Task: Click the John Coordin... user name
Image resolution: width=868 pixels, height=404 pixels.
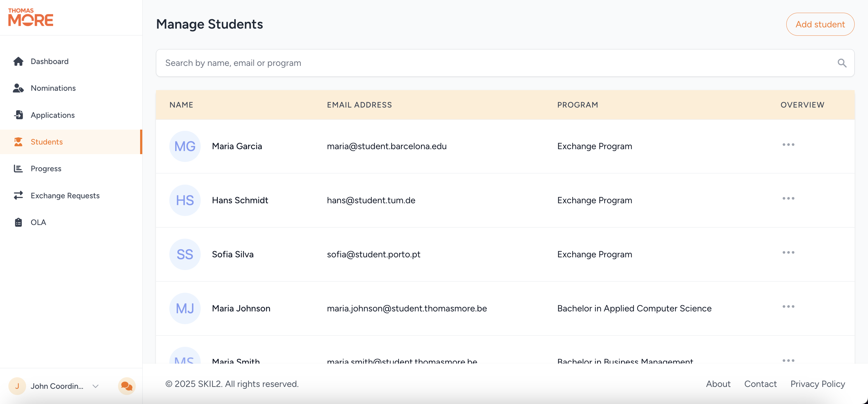Action: (57, 386)
